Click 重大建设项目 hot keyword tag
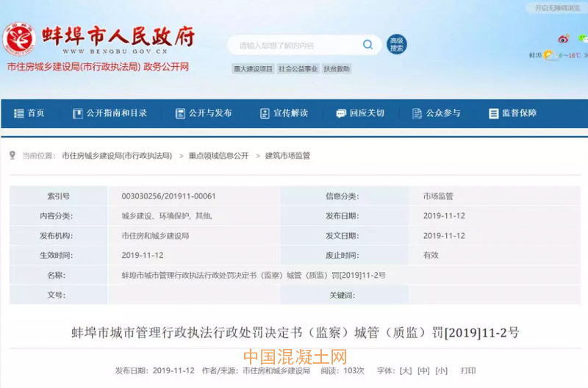The height and width of the screenshot is (388, 588). (x=254, y=69)
